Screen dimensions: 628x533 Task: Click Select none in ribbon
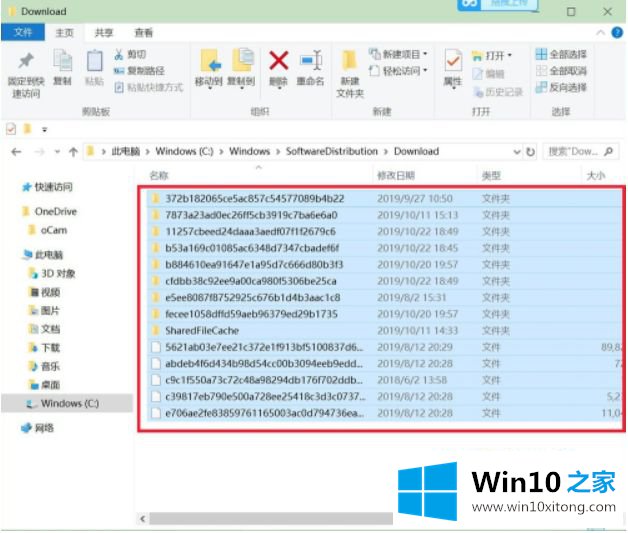tap(561, 71)
